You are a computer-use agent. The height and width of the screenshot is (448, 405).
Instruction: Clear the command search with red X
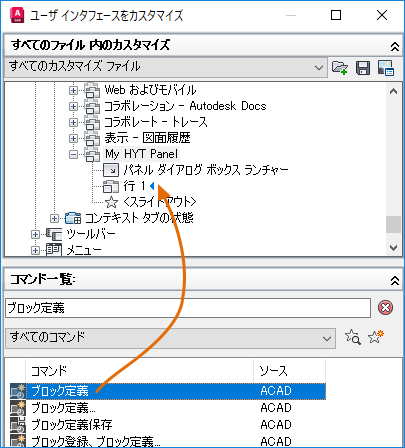(x=385, y=307)
